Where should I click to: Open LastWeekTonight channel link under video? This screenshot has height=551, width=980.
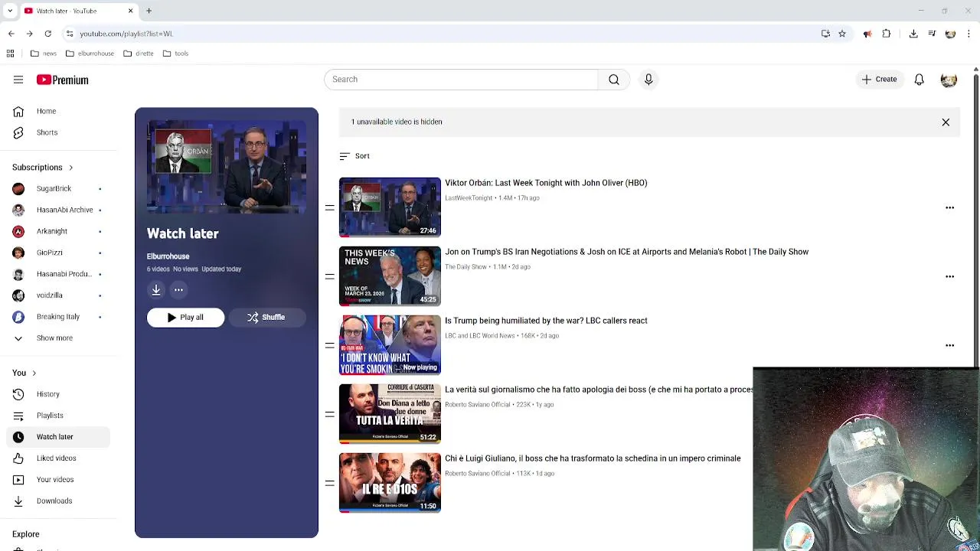(469, 198)
